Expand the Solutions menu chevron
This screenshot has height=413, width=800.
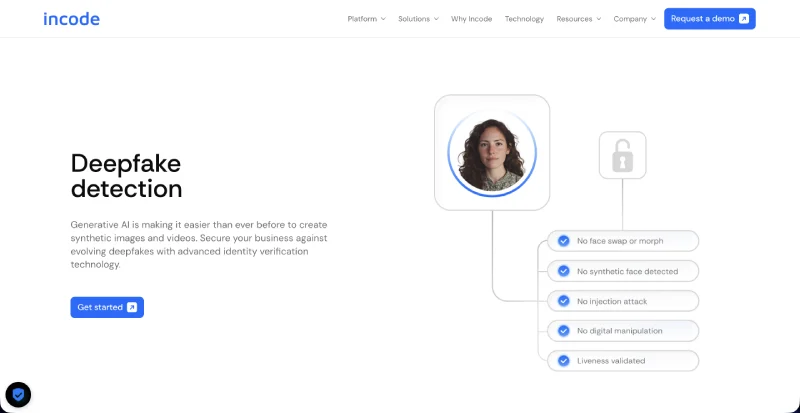(x=436, y=19)
